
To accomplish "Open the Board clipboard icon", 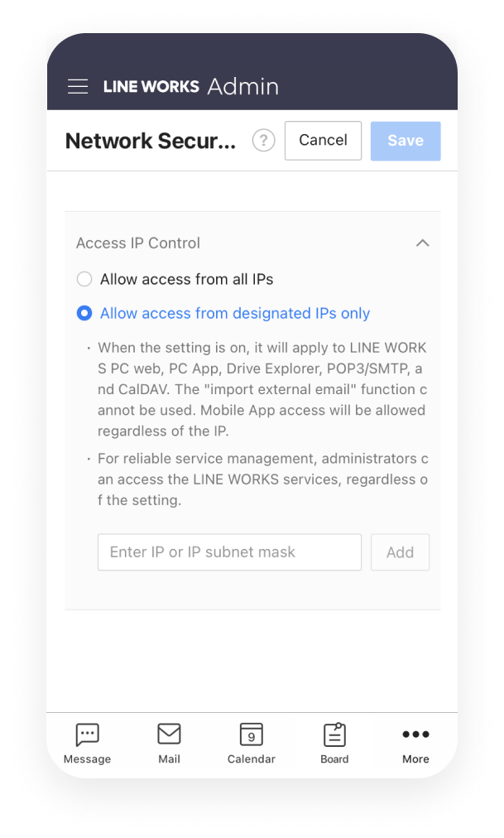I will click(x=334, y=734).
